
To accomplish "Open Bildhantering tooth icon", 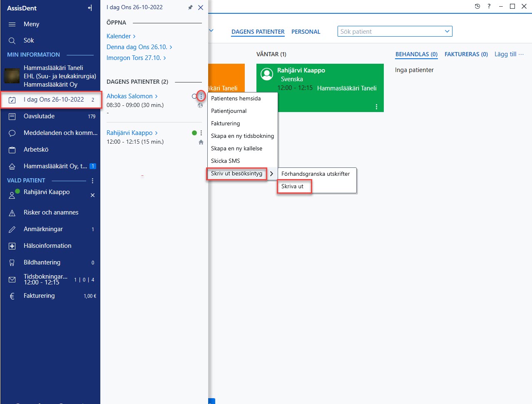I will point(12,262).
